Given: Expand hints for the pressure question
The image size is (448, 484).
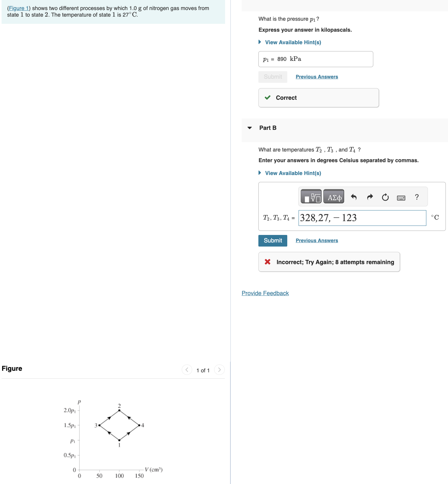Looking at the screenshot, I should coord(293,42).
